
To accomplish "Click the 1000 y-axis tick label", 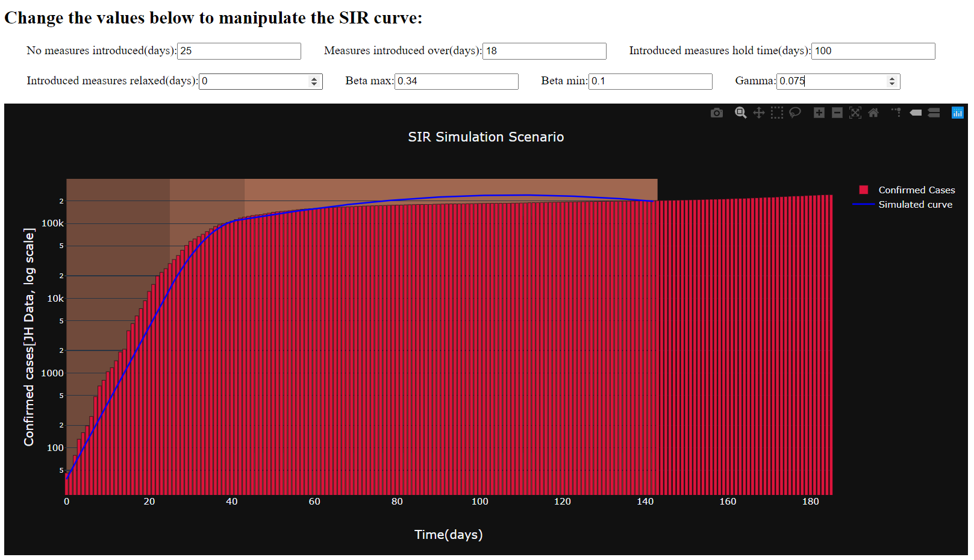I will 52,373.
